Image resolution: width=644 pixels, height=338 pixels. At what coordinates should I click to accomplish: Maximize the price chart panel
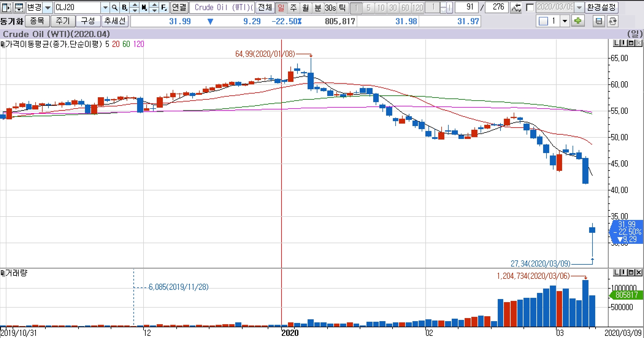tap(631, 43)
